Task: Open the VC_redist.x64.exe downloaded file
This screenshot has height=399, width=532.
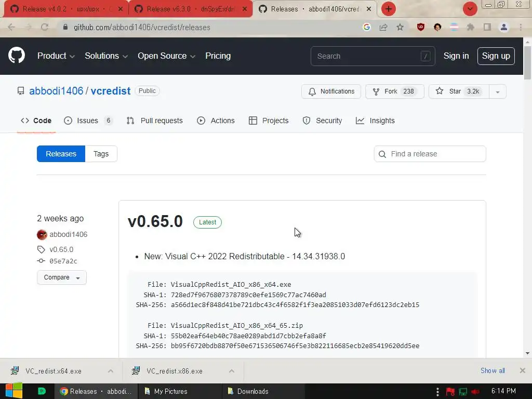Action: tap(54, 371)
